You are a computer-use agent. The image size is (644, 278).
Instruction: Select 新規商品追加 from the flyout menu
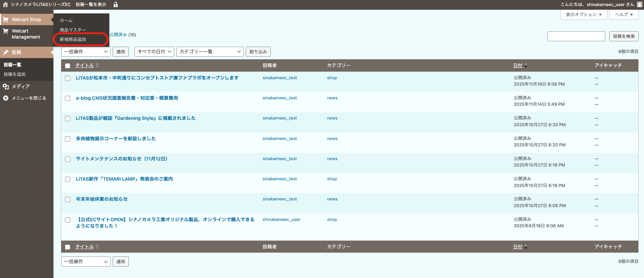73,40
